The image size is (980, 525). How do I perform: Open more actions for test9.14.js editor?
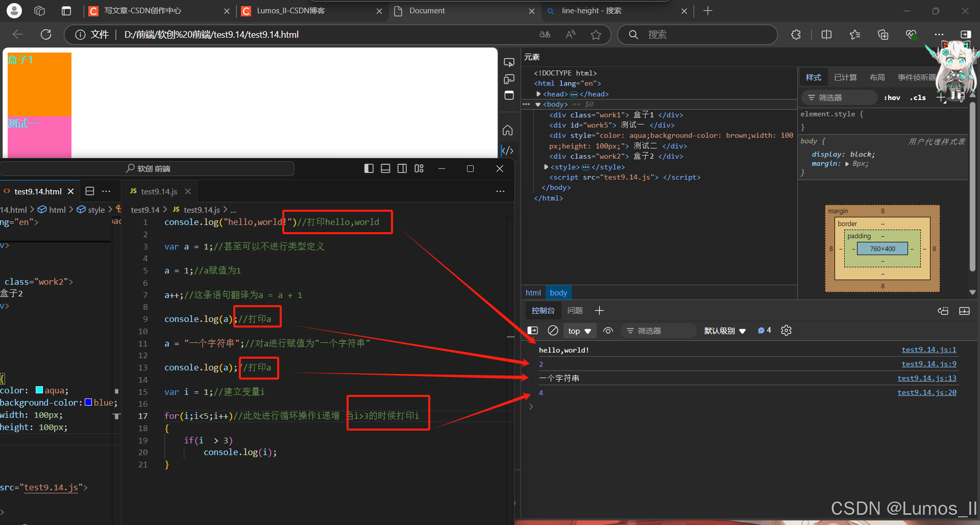(x=500, y=191)
